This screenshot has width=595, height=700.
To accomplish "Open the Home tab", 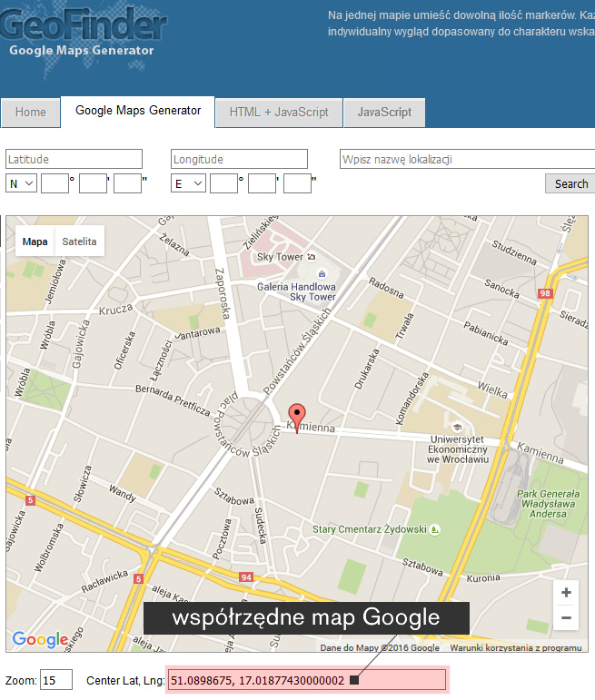I will tap(30, 112).
